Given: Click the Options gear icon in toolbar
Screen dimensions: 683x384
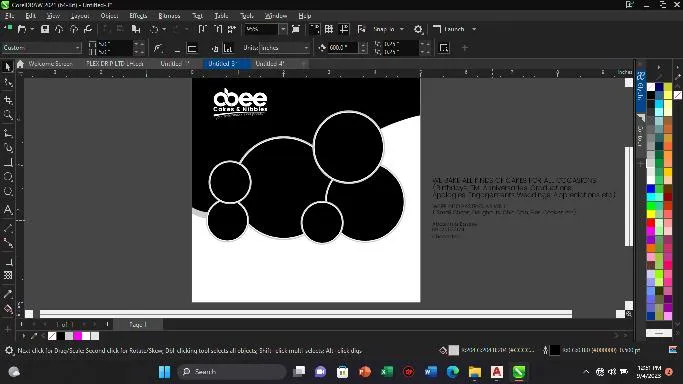Looking at the screenshot, I should [x=418, y=29].
